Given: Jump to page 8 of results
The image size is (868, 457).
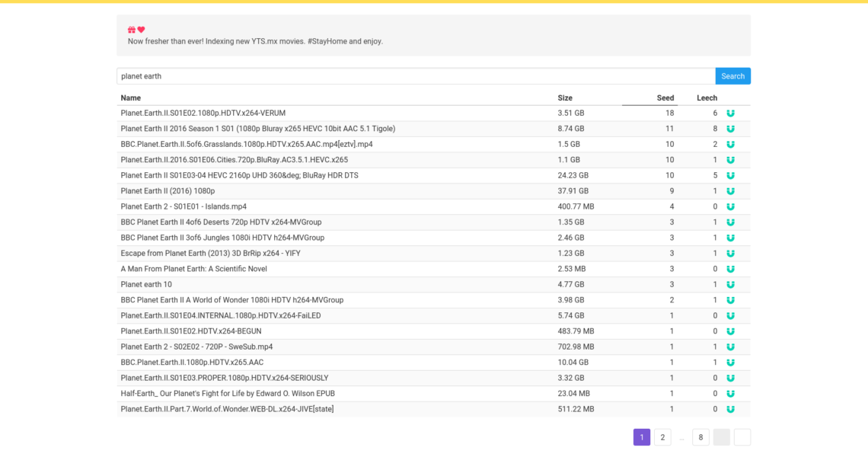Looking at the screenshot, I should tap(700, 437).
